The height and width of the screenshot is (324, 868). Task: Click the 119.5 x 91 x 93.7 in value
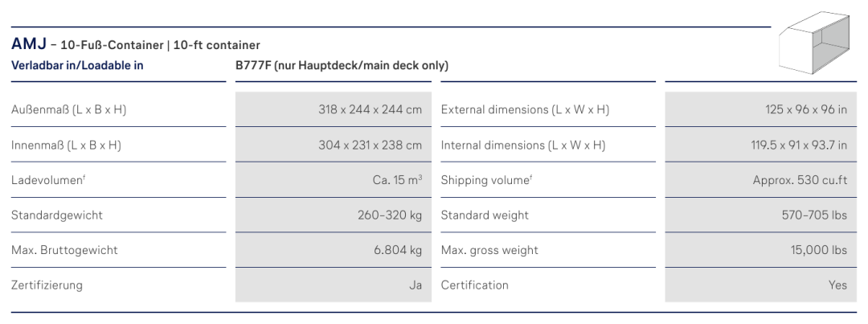pyautogui.click(x=799, y=145)
